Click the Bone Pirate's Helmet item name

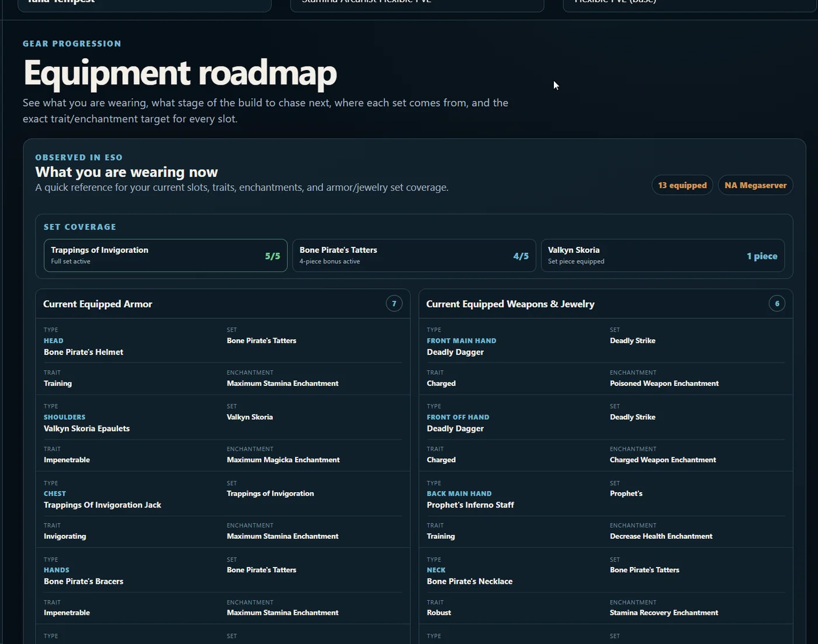click(x=84, y=352)
